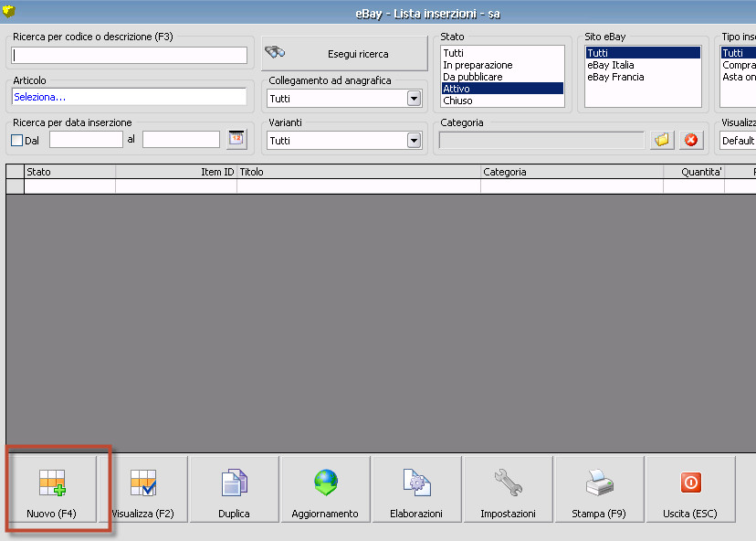Image resolution: width=756 pixels, height=541 pixels.
Task: Click Stampa (F9) printer button
Action: (x=599, y=489)
